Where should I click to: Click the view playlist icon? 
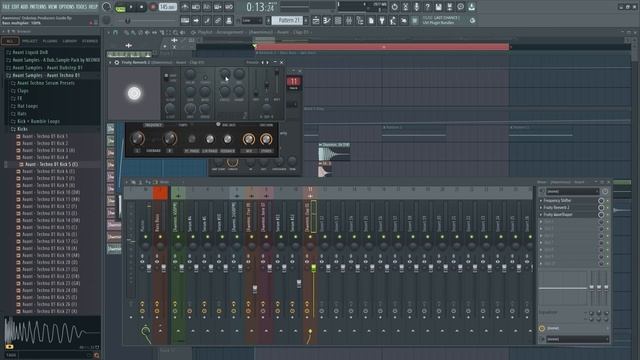click(316, 20)
